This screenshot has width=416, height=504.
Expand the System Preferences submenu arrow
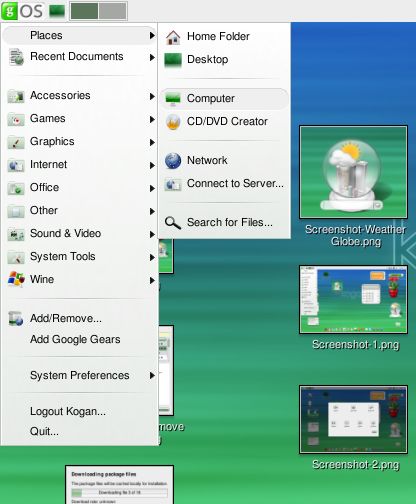[x=152, y=376]
